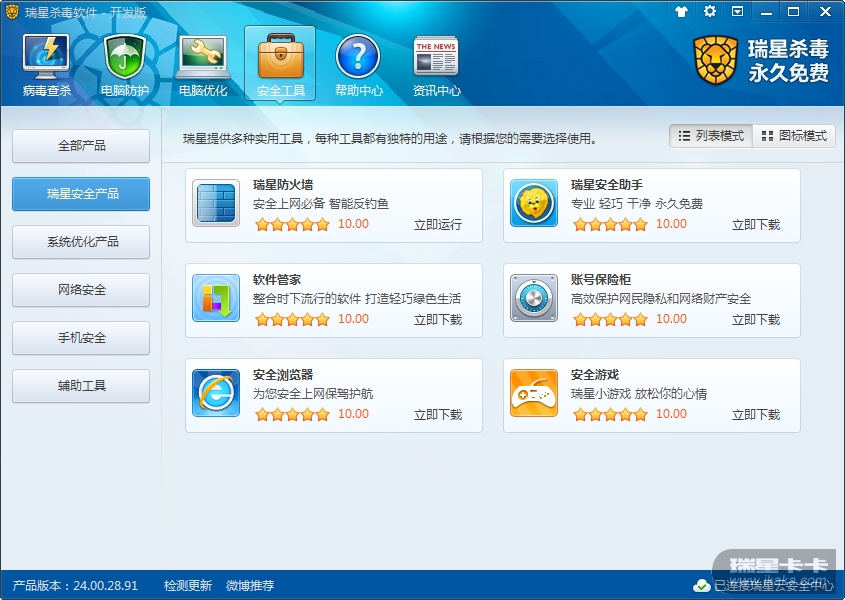Image resolution: width=845 pixels, height=600 pixels.
Task: Click the 软件管家 software manager icon
Action: click(216, 298)
